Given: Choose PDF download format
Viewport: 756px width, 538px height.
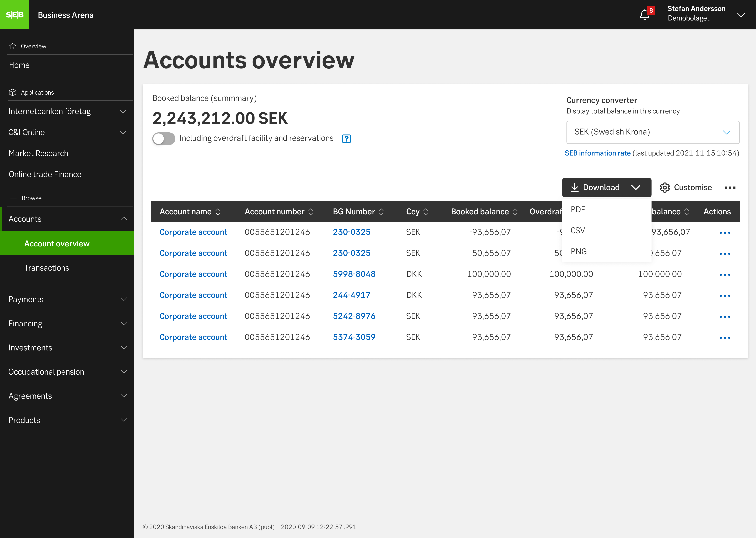Looking at the screenshot, I should tap(578, 209).
